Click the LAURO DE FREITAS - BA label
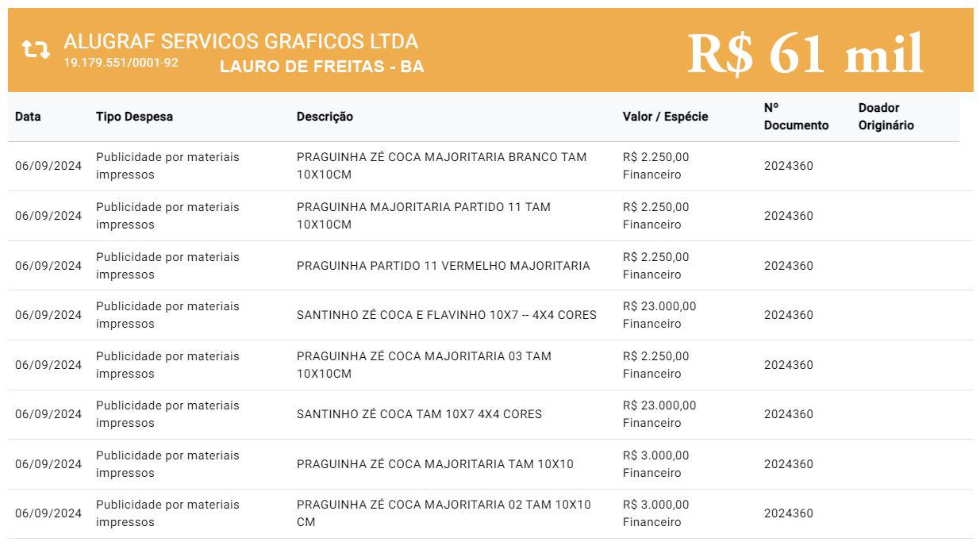Screen dimensions: 980x557 point(321,67)
